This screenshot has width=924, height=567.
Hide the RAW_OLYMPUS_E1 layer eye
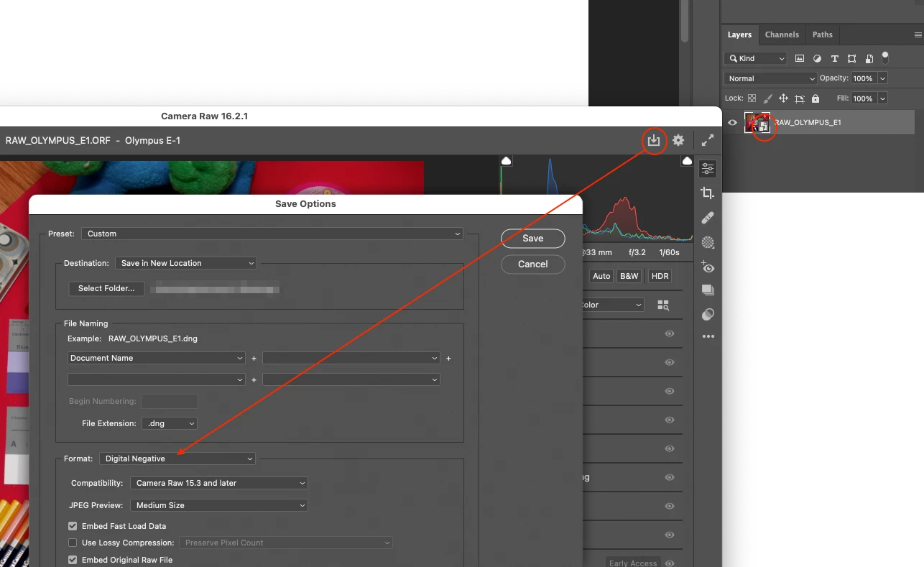732,123
